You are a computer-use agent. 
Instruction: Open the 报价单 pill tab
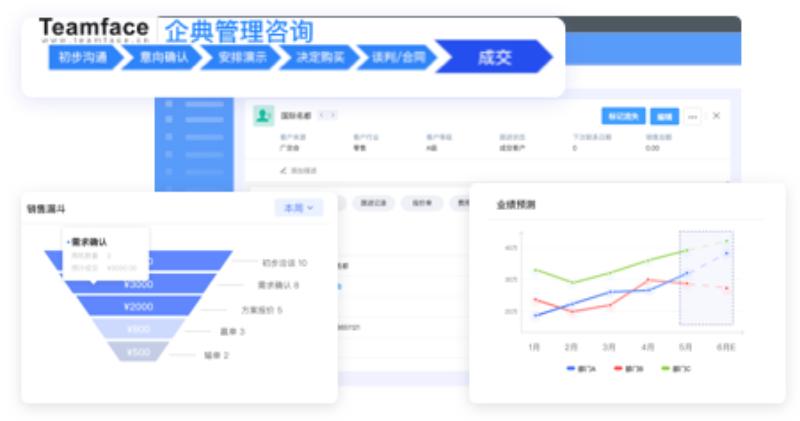point(421,203)
